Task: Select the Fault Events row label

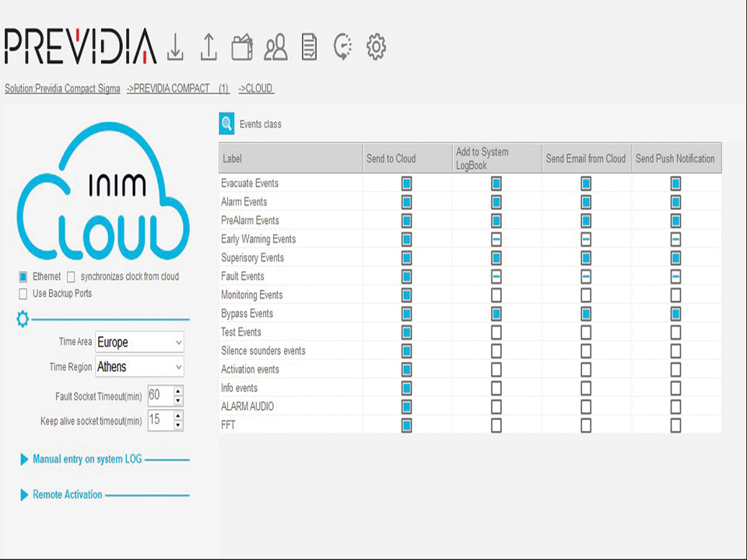Action: point(242,276)
